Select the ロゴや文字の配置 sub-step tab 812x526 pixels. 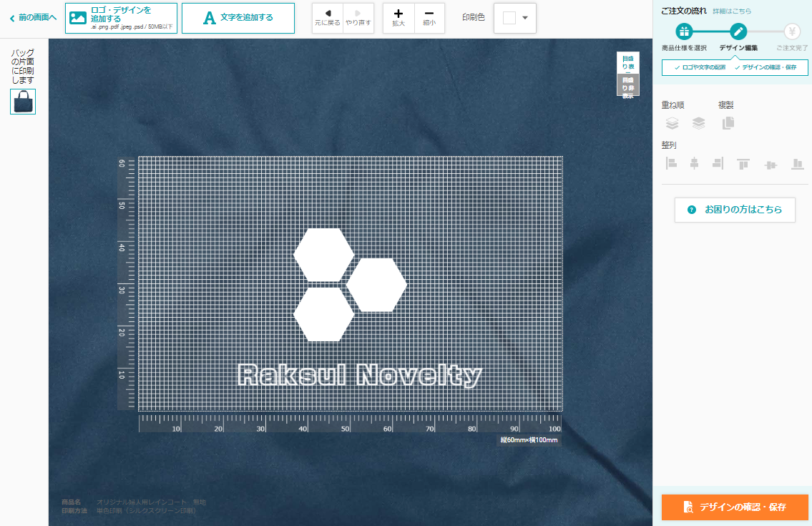[x=700, y=67]
